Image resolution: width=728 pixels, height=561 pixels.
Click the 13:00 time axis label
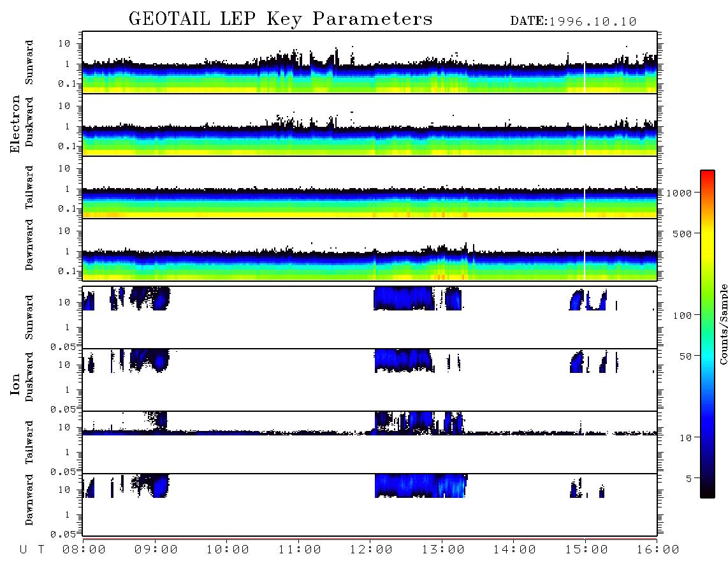pos(443,550)
